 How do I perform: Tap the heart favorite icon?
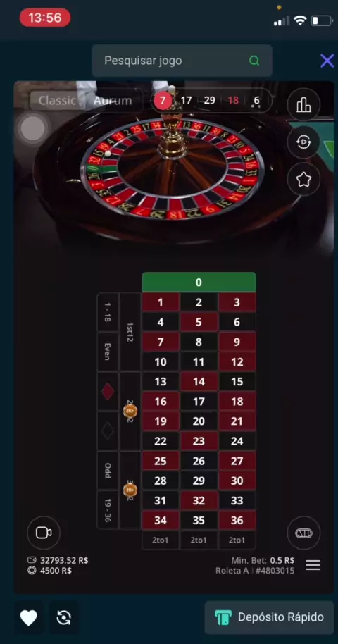click(29, 618)
